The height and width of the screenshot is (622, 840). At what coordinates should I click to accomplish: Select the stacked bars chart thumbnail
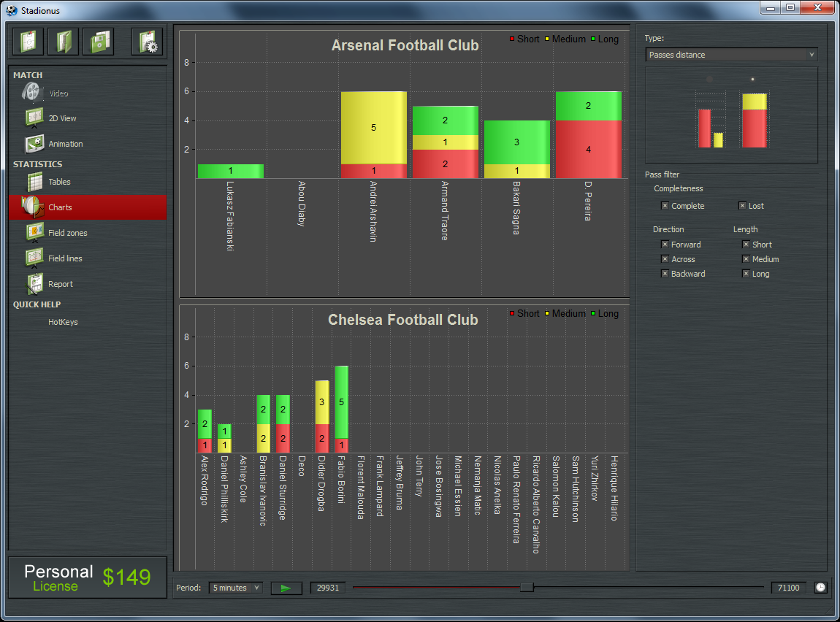[x=755, y=120]
